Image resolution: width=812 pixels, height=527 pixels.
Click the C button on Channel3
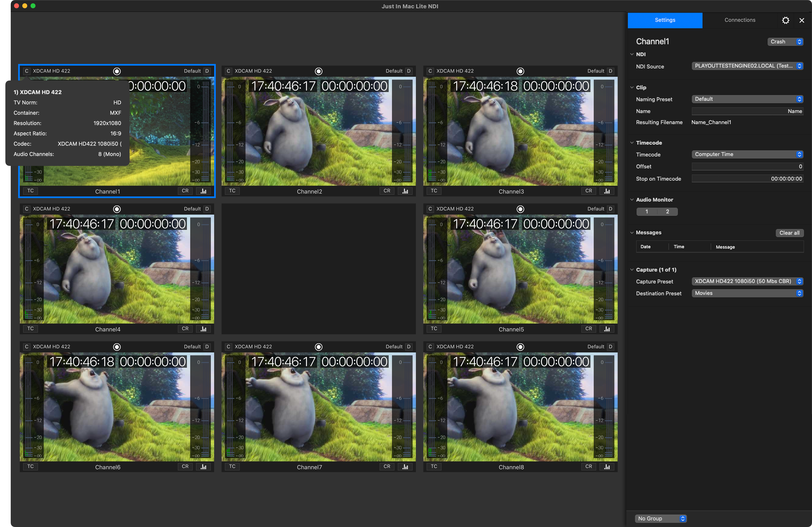tap(430, 71)
